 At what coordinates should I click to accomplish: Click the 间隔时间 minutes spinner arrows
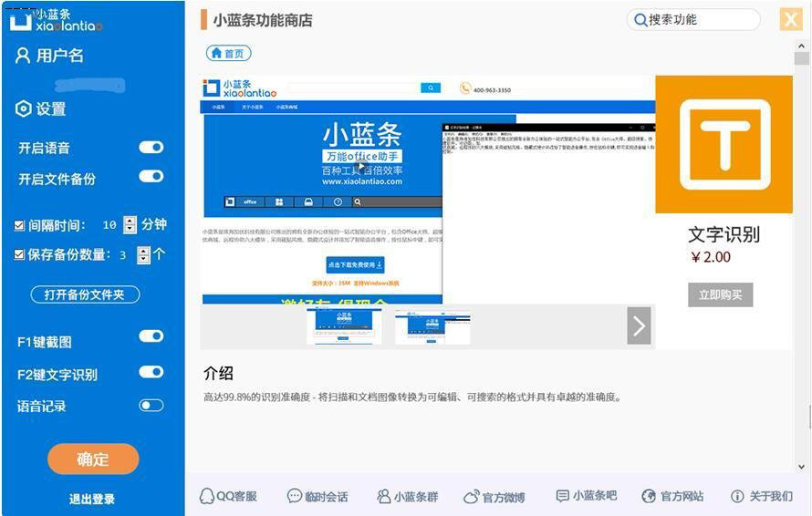pyautogui.click(x=130, y=224)
